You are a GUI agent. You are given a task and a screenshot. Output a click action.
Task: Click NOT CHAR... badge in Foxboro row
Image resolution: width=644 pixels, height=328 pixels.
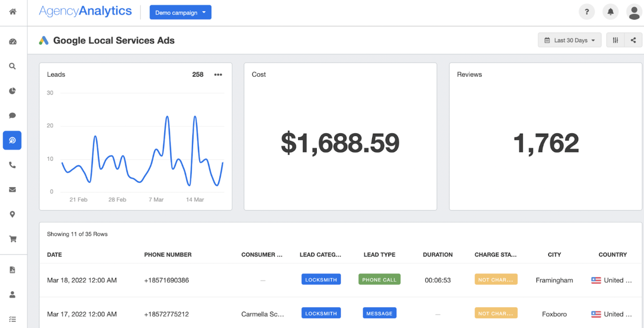tap(496, 313)
